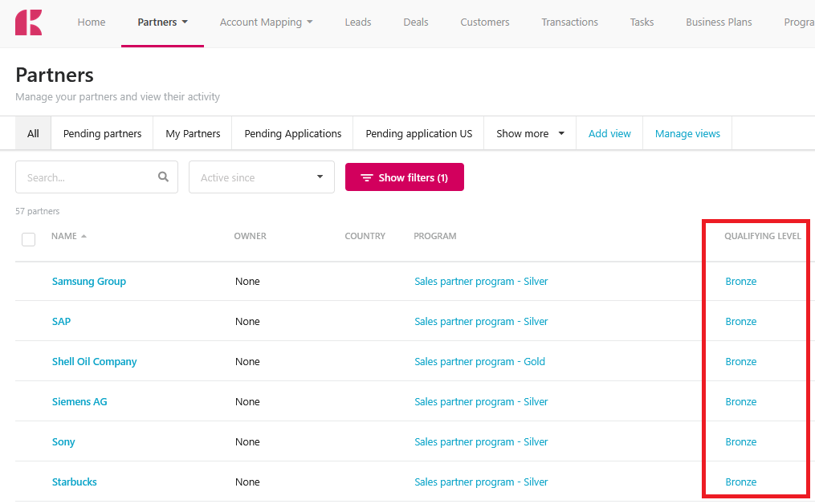Click the search magnifier icon
The height and width of the screenshot is (504, 815).
[x=163, y=177]
